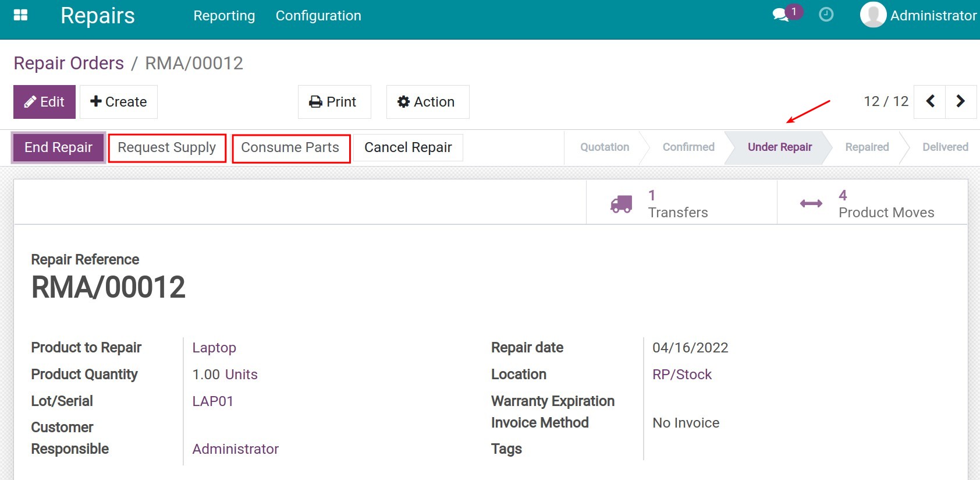
Task: Click the Consume Parts button
Action: point(290,148)
